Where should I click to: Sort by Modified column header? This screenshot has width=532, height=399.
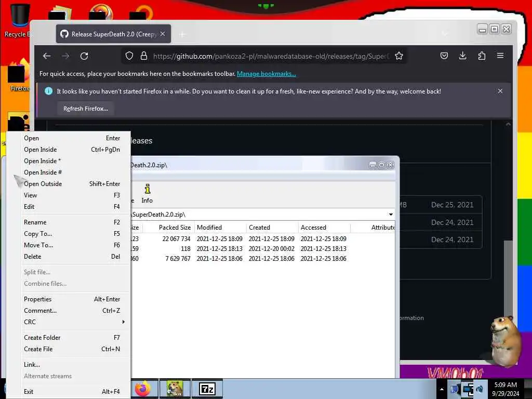220,228
